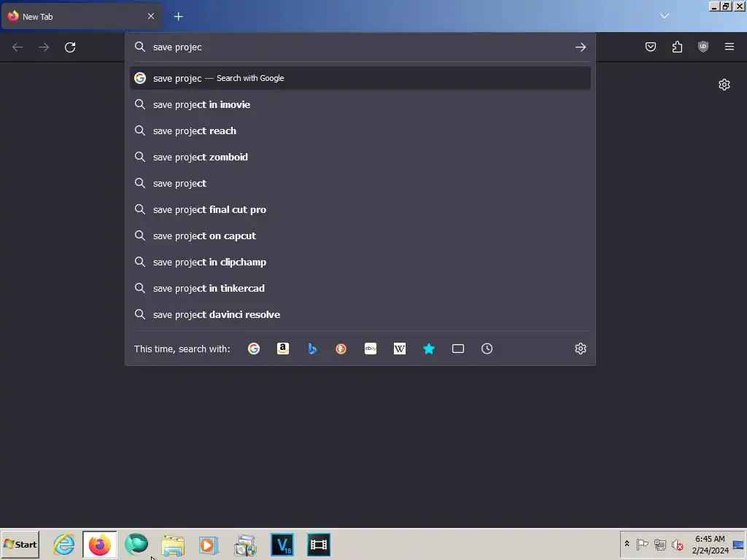Open the network tray icon
This screenshot has height=560, width=747.
(x=659, y=544)
